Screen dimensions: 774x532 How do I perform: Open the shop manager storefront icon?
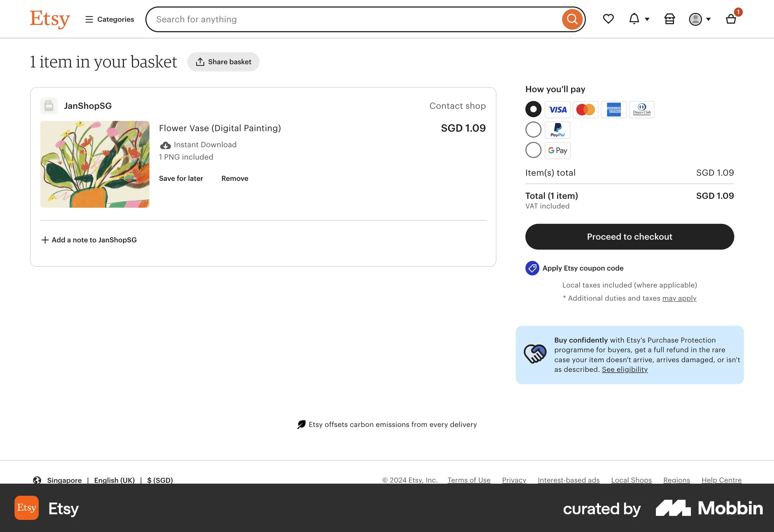[670, 19]
